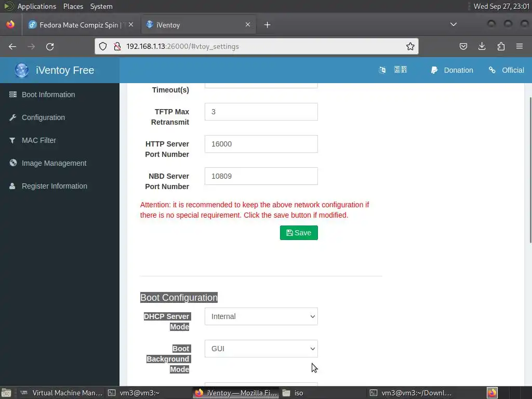Viewport: 532px width, 399px height.
Task: Click the NBD Server Port Number field
Action: coord(261,176)
